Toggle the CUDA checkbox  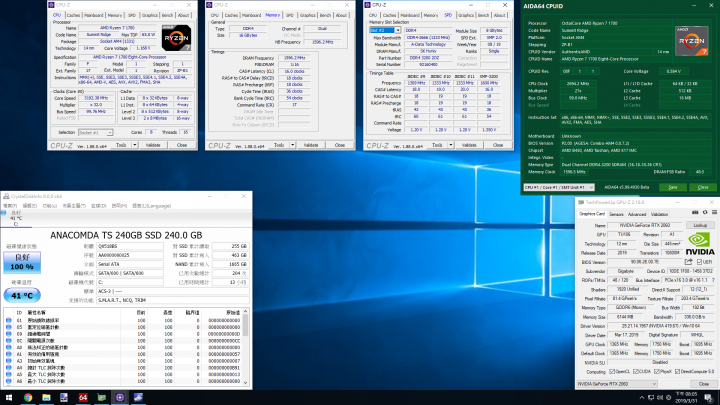point(636,372)
